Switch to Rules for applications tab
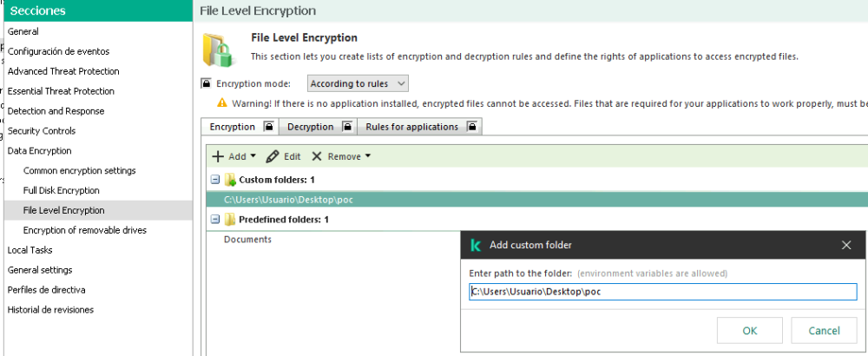 411,127
